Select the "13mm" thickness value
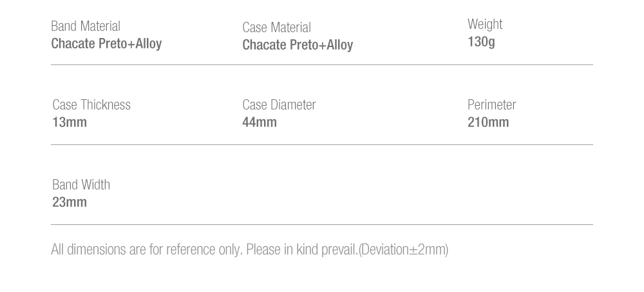Image resolution: width=644 pixels, height=292 pixels. (x=70, y=122)
